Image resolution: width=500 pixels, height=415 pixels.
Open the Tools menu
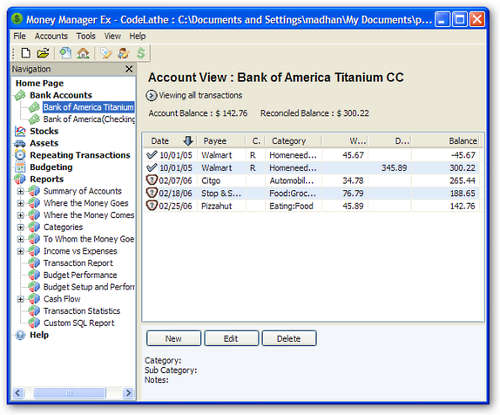[x=86, y=36]
